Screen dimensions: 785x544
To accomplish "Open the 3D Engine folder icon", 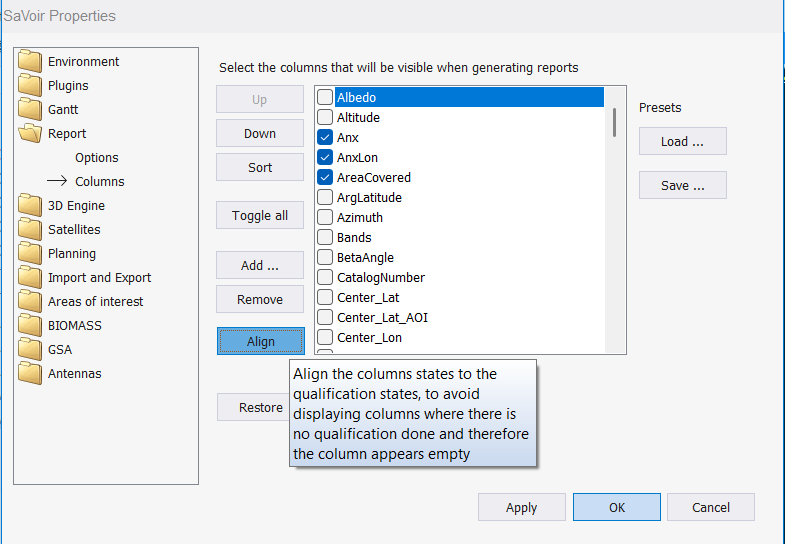I will coord(30,206).
